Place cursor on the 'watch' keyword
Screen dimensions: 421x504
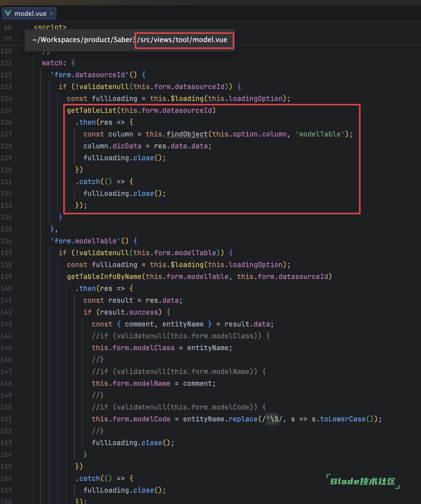coord(52,63)
